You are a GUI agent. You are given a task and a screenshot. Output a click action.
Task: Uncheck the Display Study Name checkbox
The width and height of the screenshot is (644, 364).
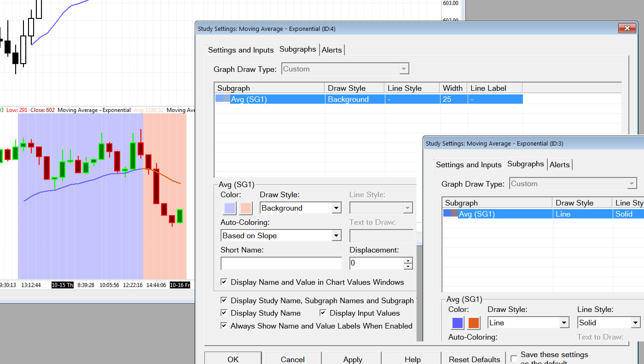tap(224, 313)
